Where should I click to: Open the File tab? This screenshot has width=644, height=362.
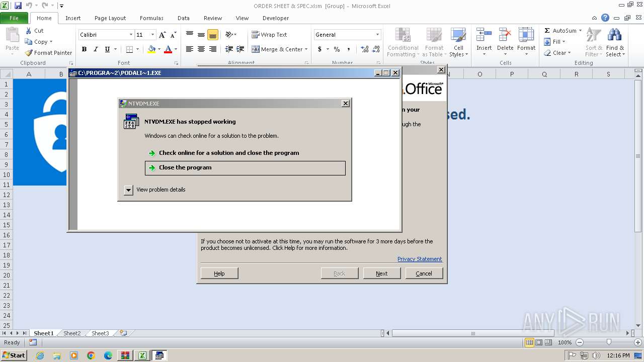[14, 18]
